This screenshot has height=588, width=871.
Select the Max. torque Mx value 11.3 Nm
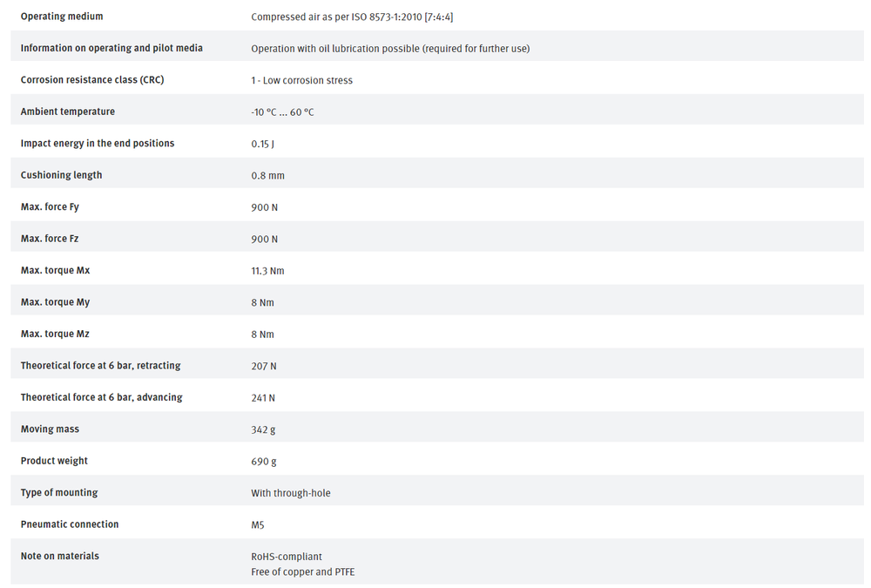click(267, 270)
